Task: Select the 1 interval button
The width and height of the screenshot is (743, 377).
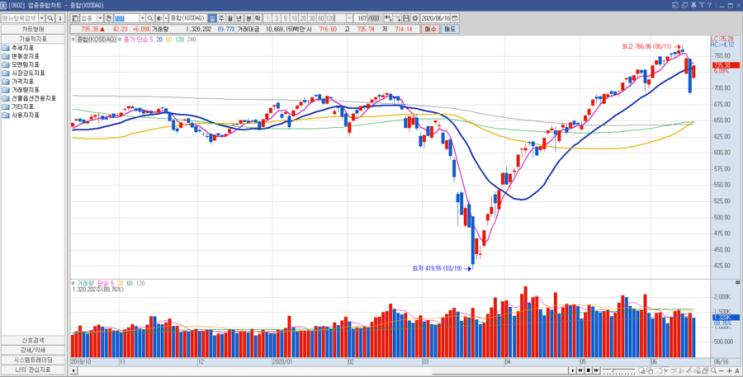Action: point(267,18)
